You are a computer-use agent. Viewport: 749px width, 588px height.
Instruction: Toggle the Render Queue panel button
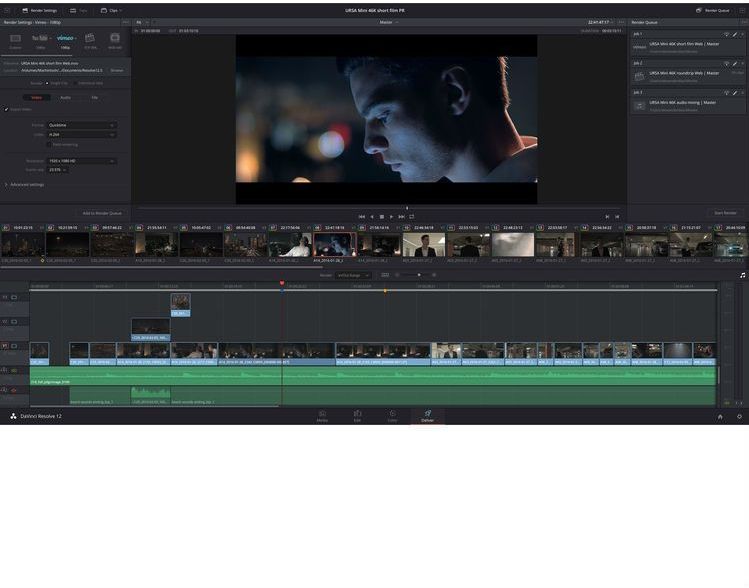(x=712, y=10)
